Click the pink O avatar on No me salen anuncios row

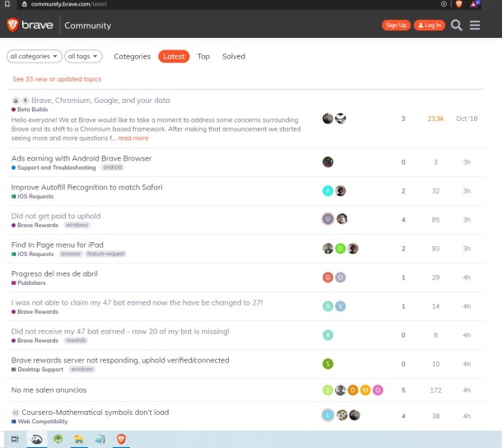(378, 390)
